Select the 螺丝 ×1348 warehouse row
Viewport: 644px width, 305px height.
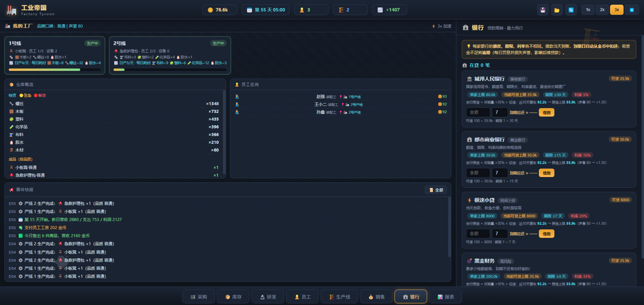point(113,104)
